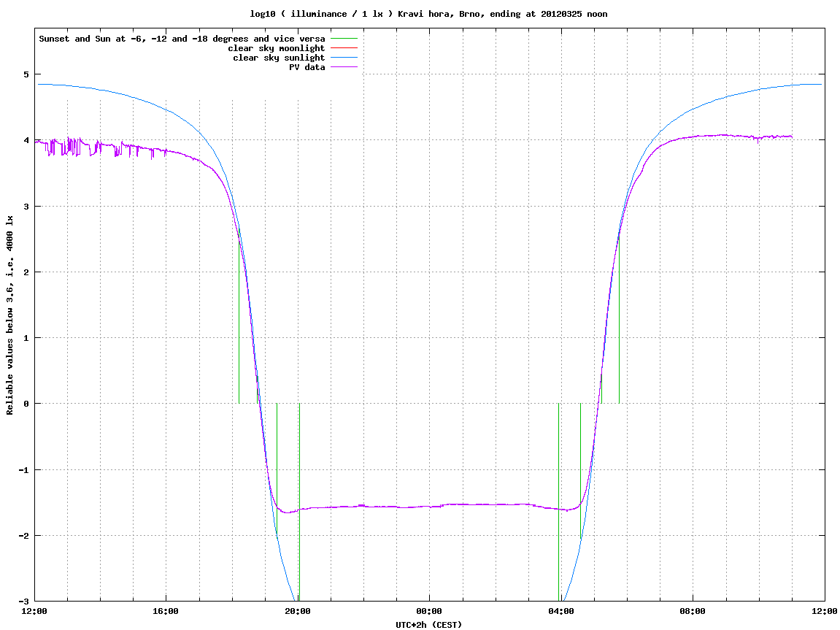Click the y-axis tick label 1
This screenshot has width=840, height=630.
point(26,338)
